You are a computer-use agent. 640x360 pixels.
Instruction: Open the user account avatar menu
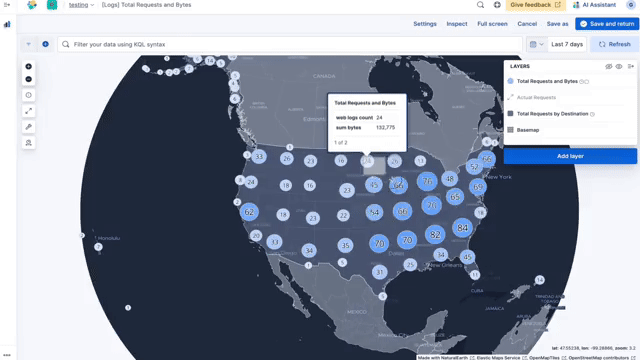tap(631, 5)
